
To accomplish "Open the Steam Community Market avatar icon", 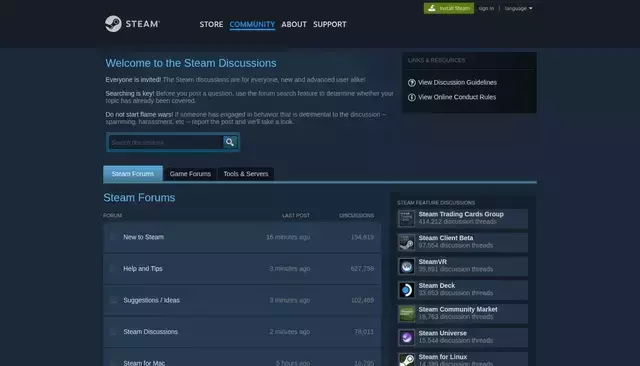I will (406, 313).
